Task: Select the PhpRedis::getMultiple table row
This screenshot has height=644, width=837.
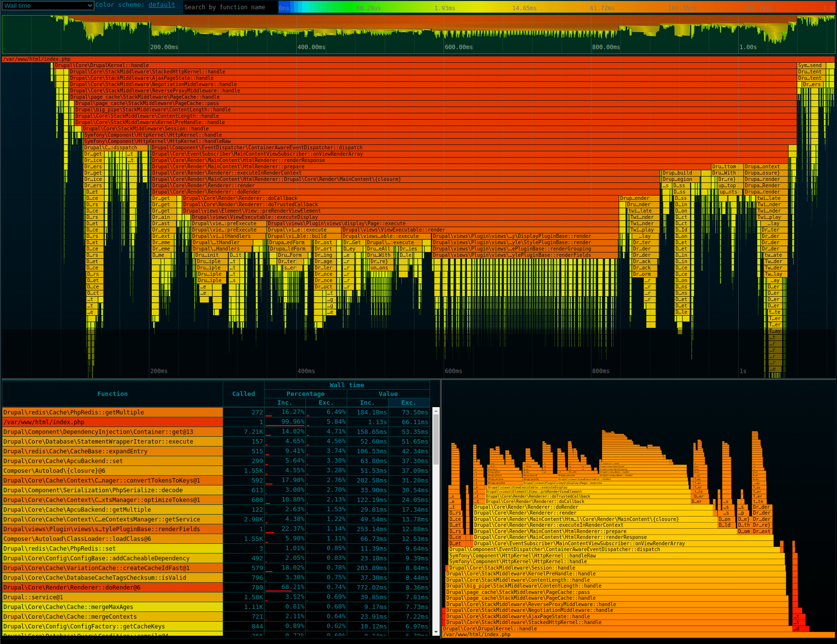Action: (x=112, y=412)
